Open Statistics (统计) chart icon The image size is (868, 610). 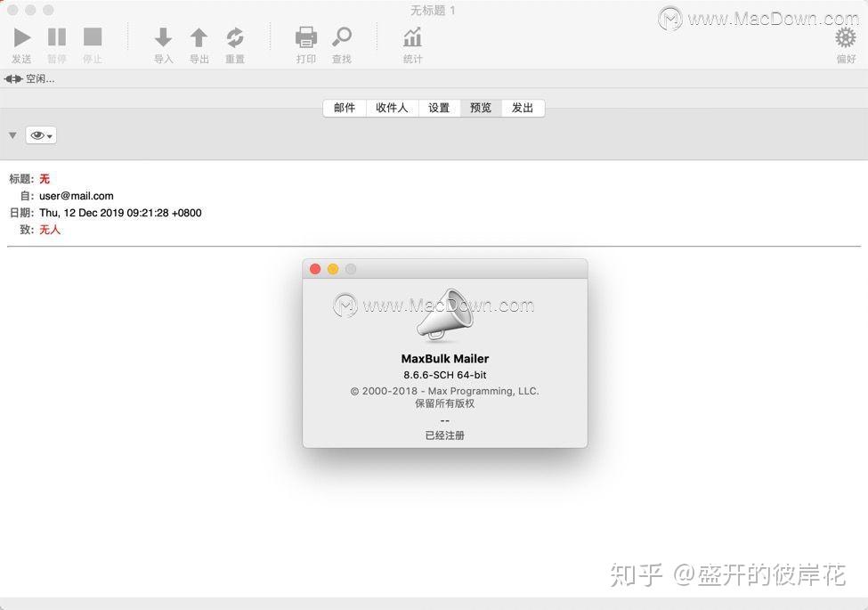pos(412,37)
